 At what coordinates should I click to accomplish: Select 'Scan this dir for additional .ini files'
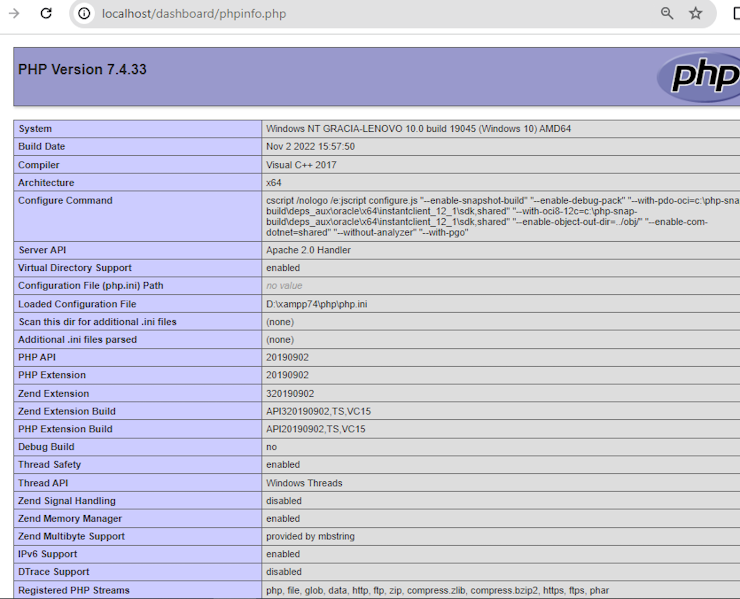(97, 322)
